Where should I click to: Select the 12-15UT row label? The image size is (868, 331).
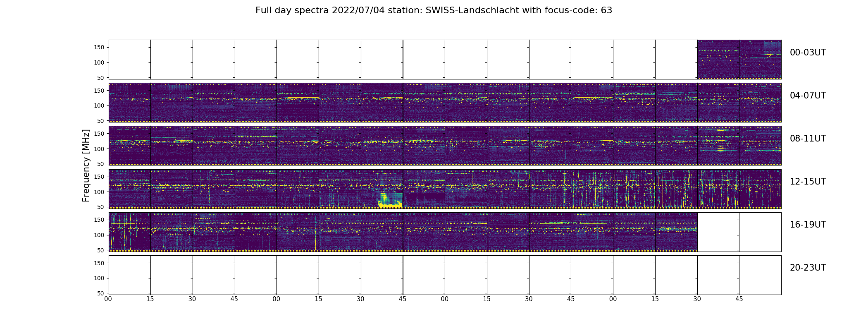808,182
